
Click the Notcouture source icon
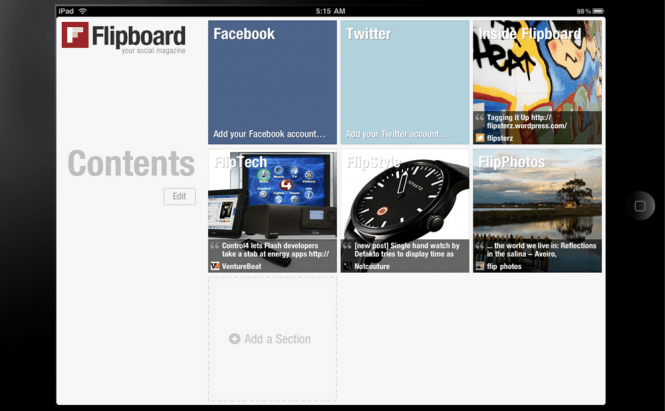pos(348,266)
